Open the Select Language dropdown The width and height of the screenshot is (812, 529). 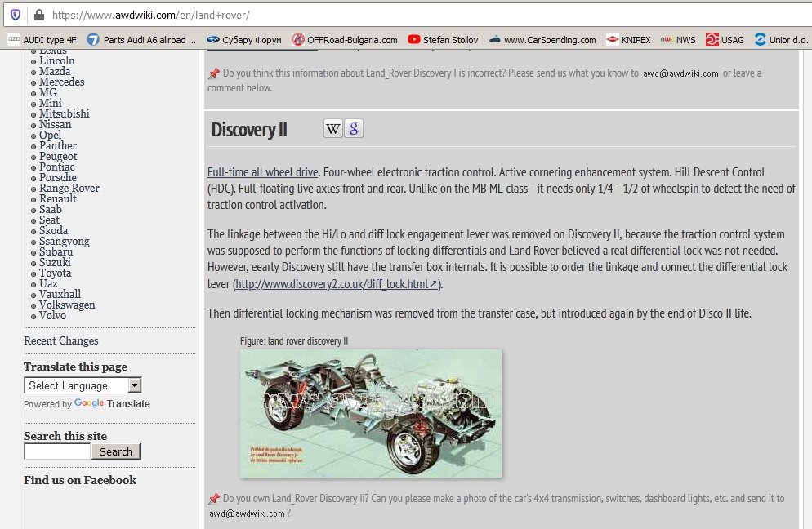83,385
